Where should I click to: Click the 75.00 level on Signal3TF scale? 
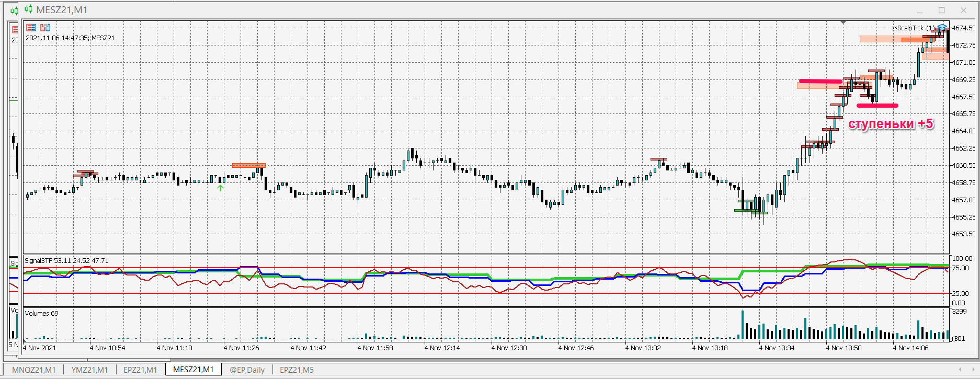click(961, 268)
